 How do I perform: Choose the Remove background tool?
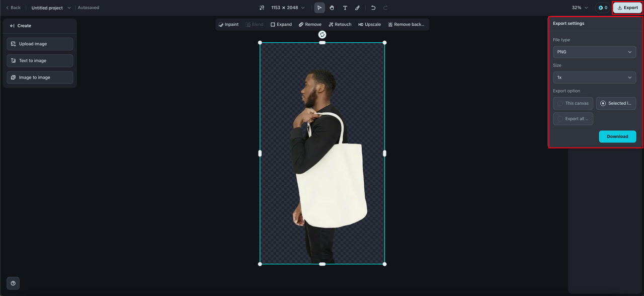pyautogui.click(x=406, y=24)
